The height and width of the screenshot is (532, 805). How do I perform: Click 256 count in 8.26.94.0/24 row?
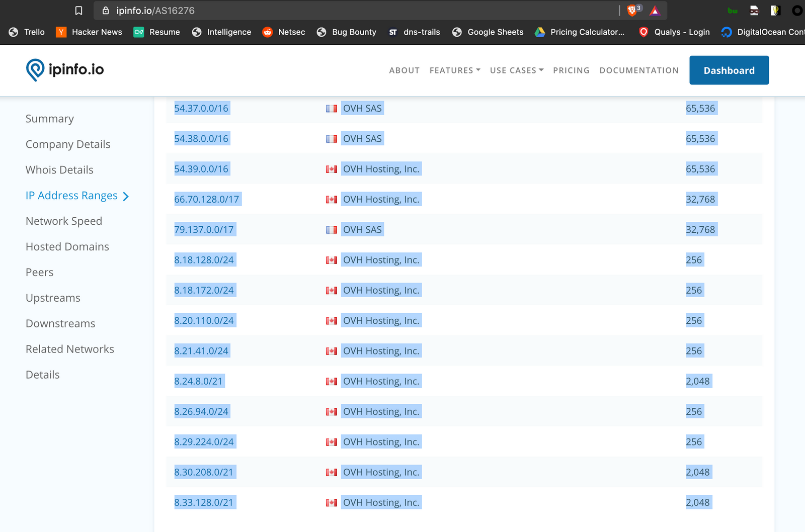click(x=694, y=412)
